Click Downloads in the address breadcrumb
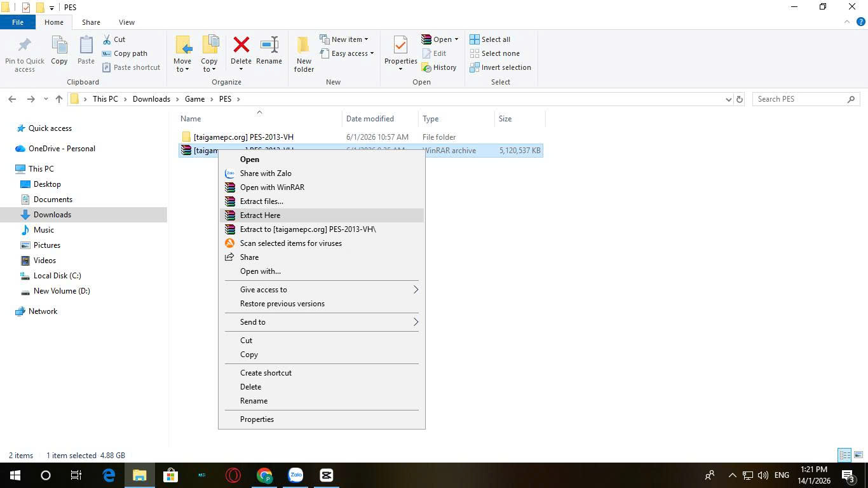 [151, 99]
